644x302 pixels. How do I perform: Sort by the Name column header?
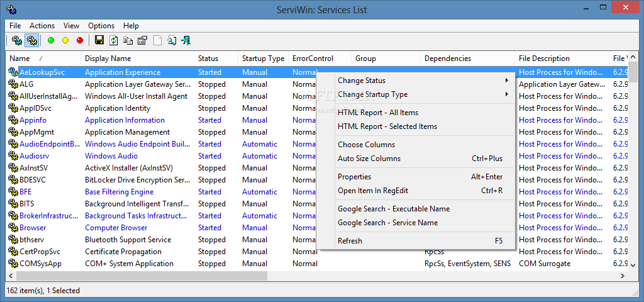tap(43, 59)
